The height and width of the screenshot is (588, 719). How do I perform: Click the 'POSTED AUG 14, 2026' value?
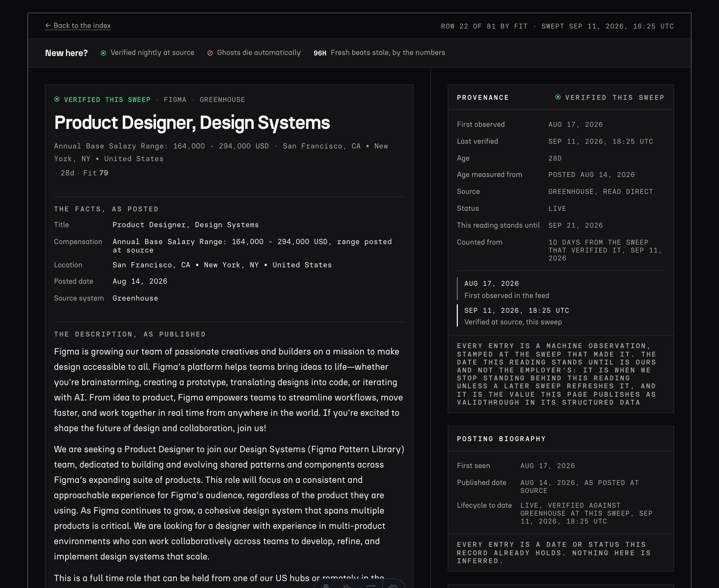coord(592,175)
